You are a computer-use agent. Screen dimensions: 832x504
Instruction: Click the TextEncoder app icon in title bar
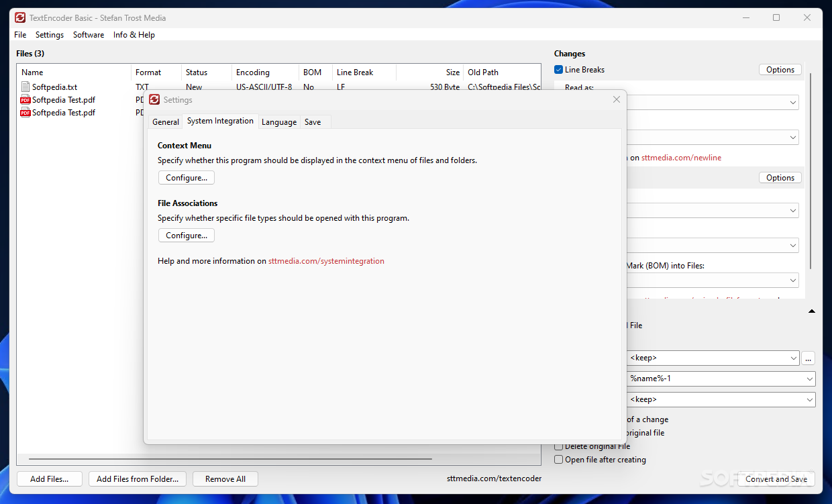tap(20, 17)
